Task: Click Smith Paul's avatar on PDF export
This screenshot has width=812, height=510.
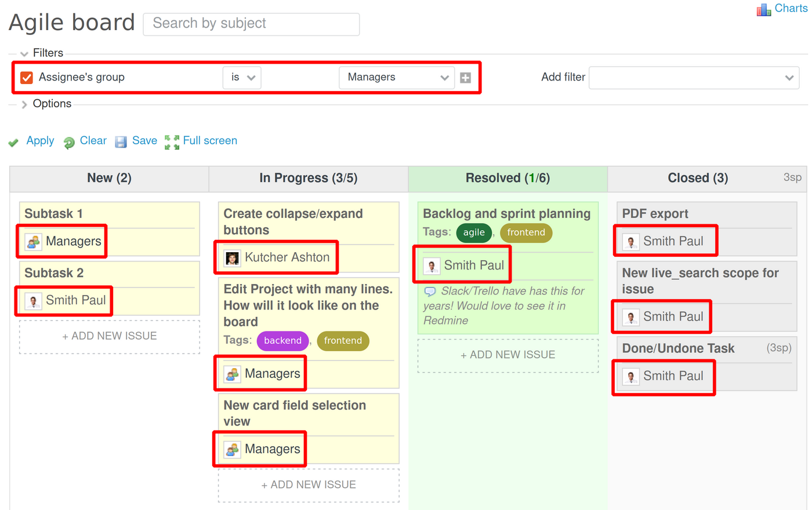Action: click(x=630, y=241)
